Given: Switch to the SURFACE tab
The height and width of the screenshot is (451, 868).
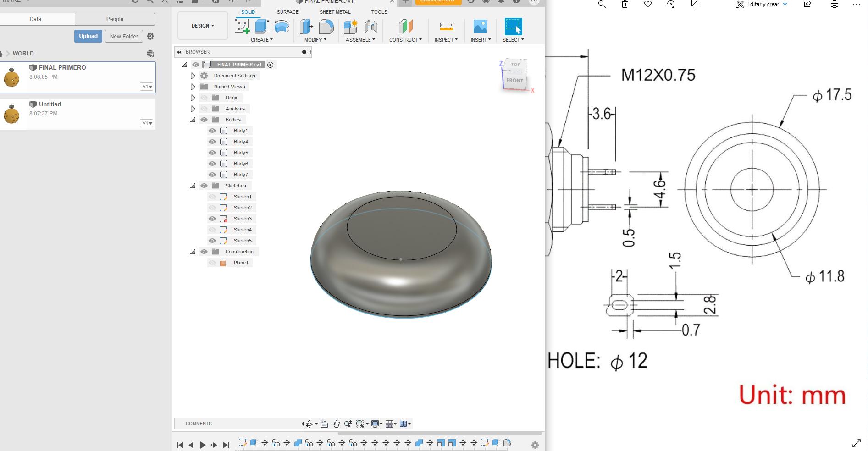Looking at the screenshot, I should point(287,12).
